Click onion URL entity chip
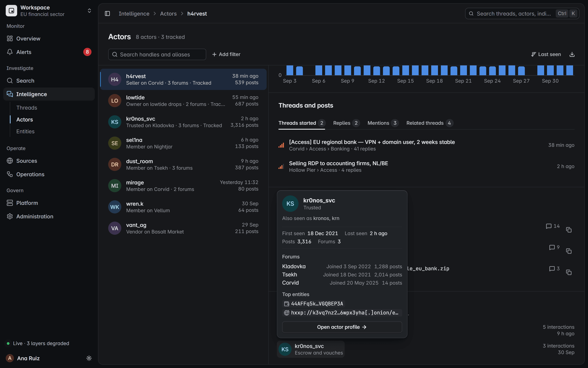 click(342, 313)
